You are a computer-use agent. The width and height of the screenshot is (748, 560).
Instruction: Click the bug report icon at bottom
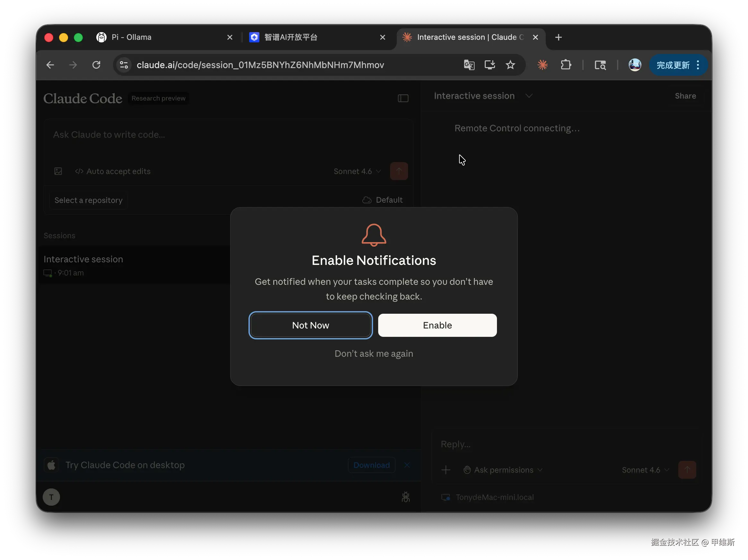click(x=405, y=497)
